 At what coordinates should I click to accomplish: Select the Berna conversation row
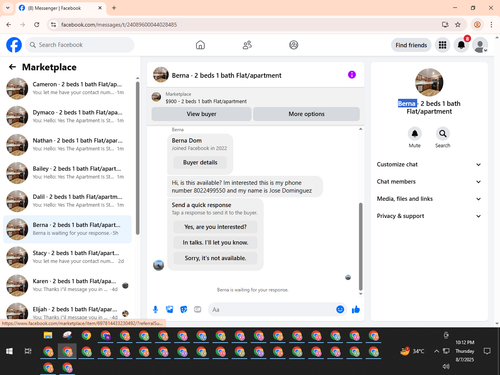click(67, 229)
